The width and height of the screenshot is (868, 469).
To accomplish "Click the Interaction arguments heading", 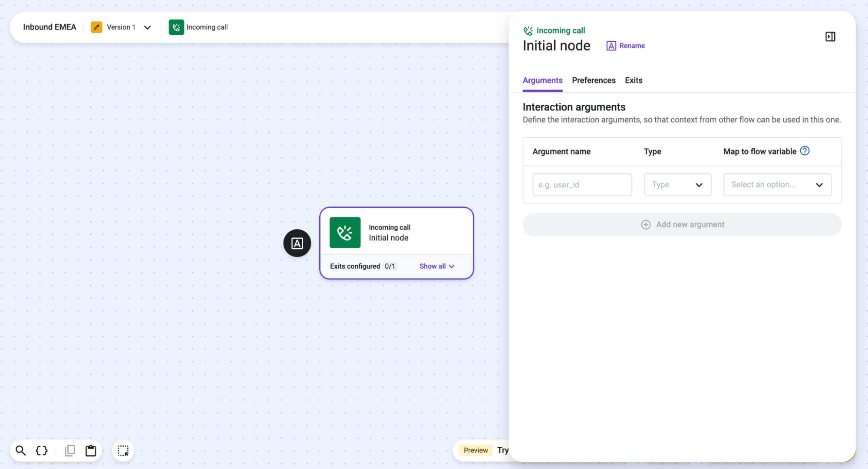I will point(574,107).
